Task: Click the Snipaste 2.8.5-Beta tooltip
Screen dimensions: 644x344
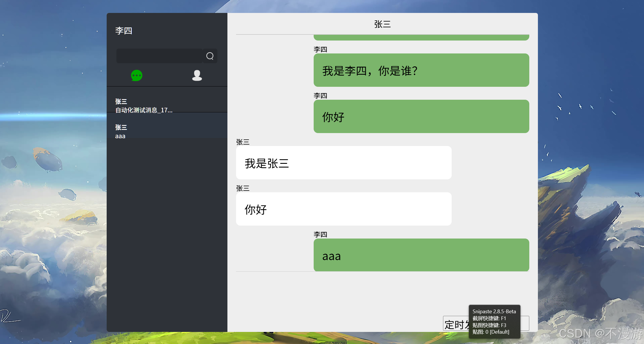Action: point(494,321)
